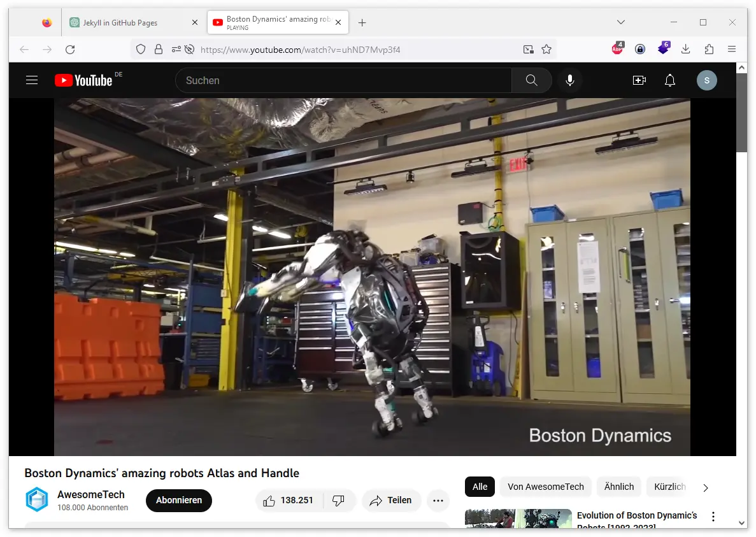Start voice search with the microphone icon

pos(570,80)
